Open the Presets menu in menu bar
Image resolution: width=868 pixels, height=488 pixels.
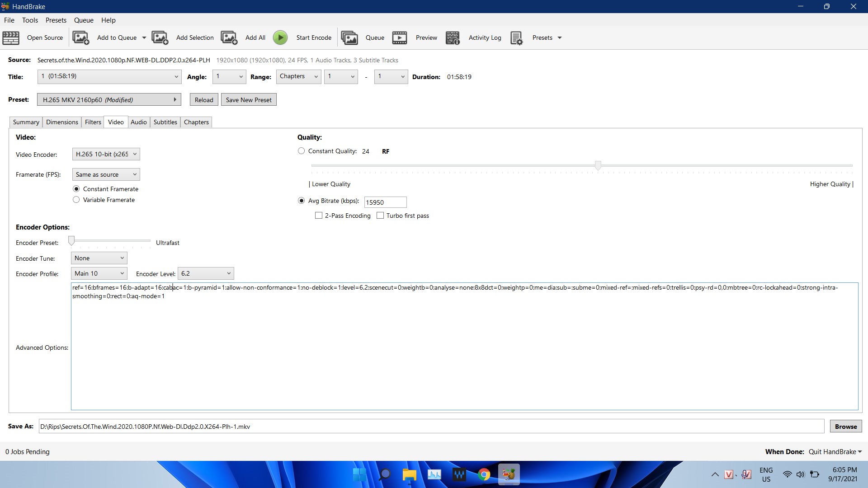[x=56, y=20]
